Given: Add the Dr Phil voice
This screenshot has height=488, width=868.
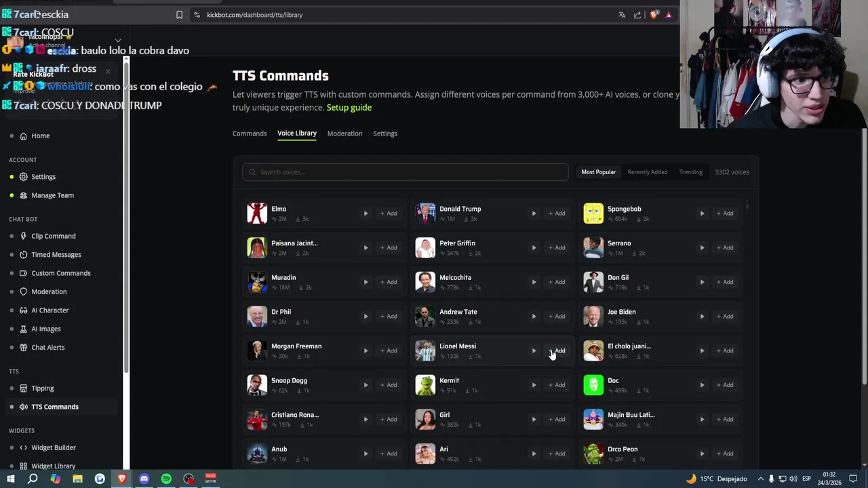Looking at the screenshot, I should [389, 316].
